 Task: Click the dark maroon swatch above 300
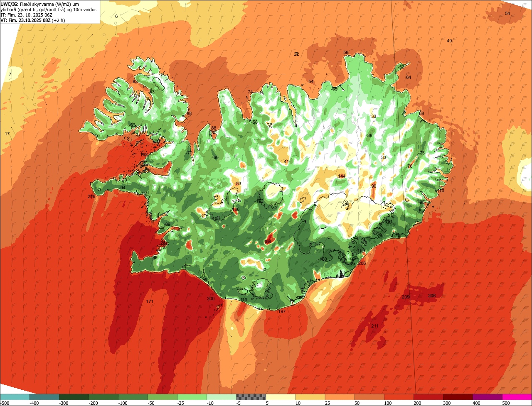[x=458, y=397]
